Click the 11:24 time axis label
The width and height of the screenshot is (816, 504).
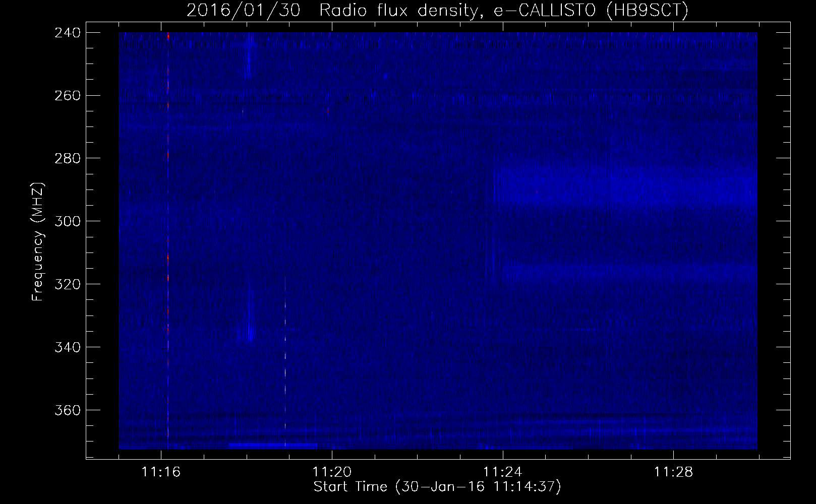click(x=503, y=472)
